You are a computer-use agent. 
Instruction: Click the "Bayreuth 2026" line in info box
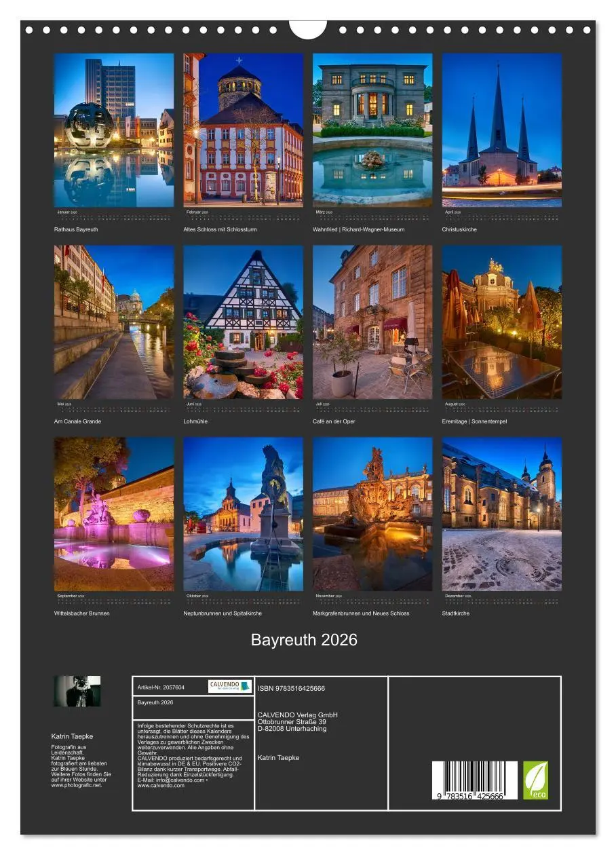click(155, 703)
